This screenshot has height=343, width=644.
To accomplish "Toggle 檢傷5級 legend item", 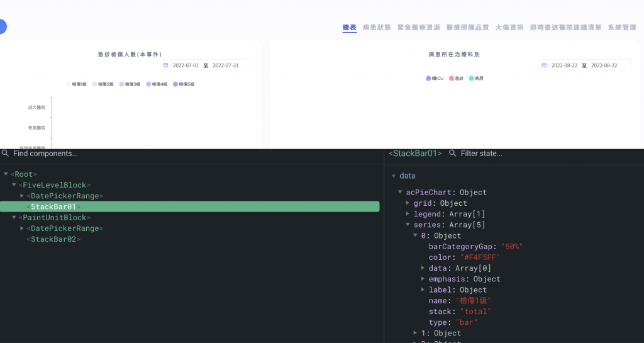I will (184, 84).
